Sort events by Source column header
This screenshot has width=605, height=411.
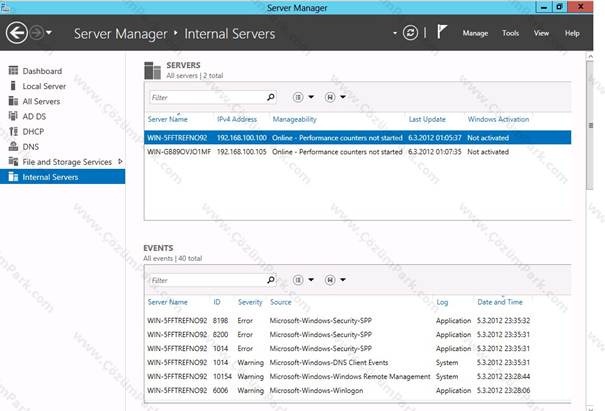[281, 302]
